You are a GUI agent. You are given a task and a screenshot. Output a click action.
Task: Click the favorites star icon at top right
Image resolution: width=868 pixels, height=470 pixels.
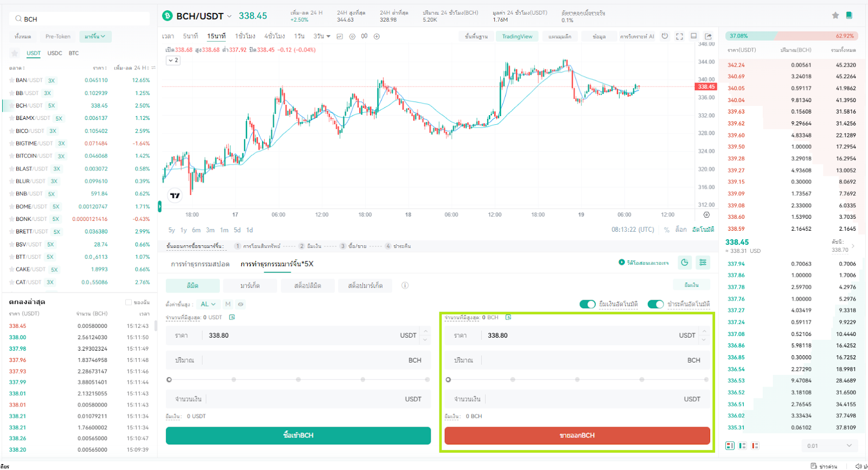835,15
